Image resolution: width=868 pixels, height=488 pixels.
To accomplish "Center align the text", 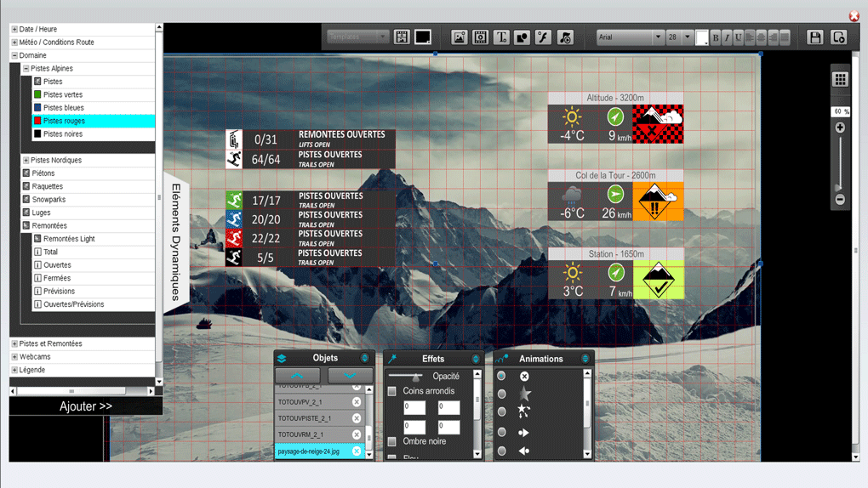I will (761, 37).
